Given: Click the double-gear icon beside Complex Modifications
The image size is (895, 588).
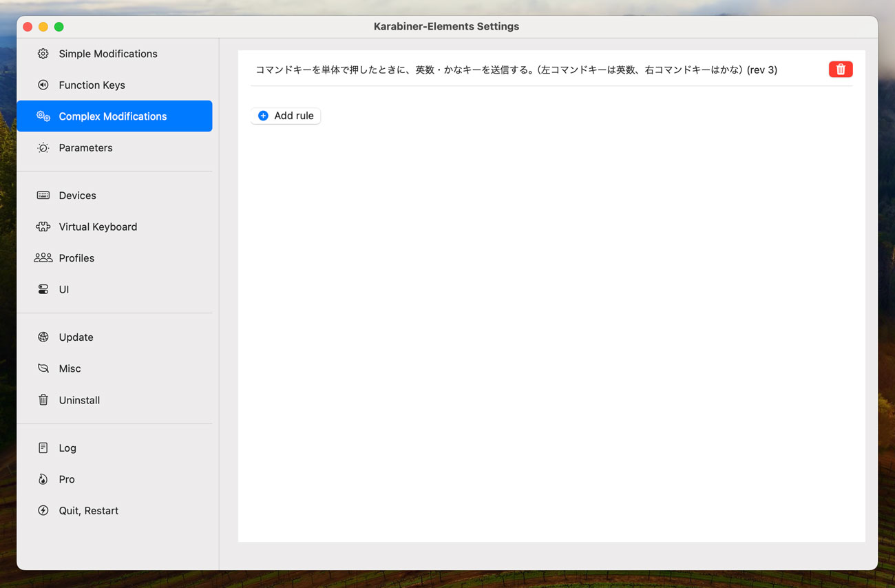Looking at the screenshot, I should 43,116.
